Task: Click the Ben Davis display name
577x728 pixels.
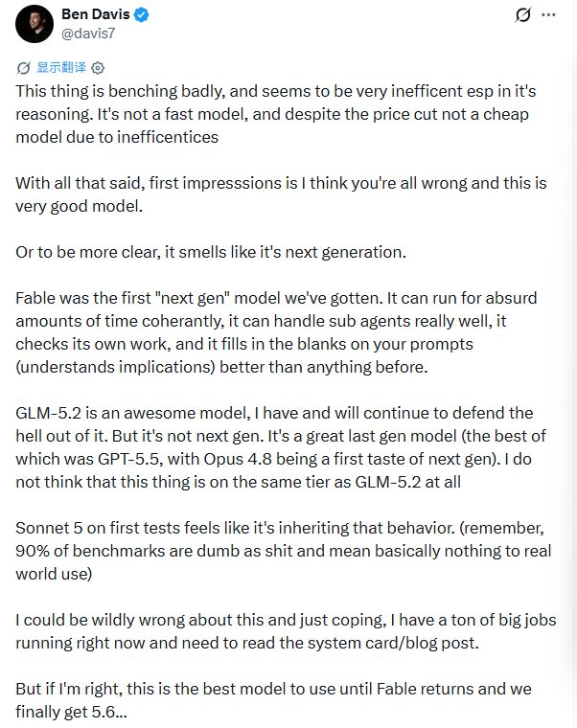Action: [x=95, y=14]
